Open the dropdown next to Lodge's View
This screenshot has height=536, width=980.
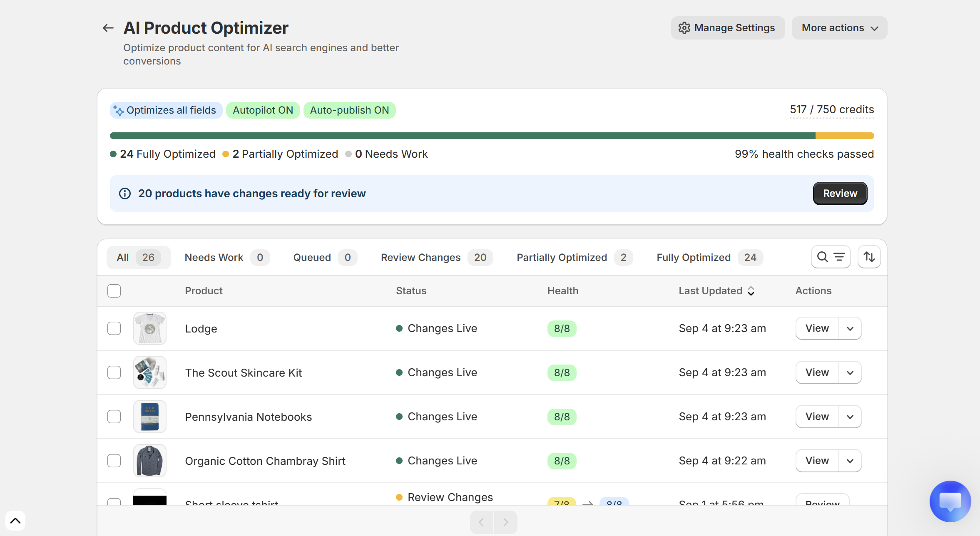850,328
